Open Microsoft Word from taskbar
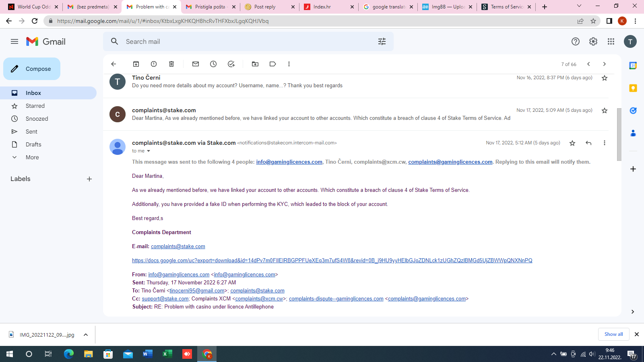This screenshot has height=362, width=644. pos(147,354)
